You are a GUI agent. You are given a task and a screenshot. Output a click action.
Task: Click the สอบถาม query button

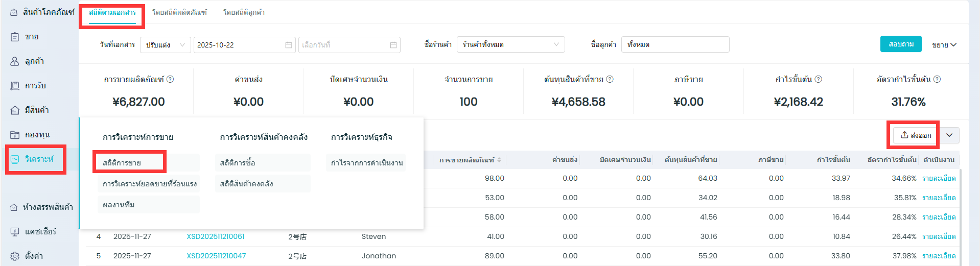click(x=901, y=44)
